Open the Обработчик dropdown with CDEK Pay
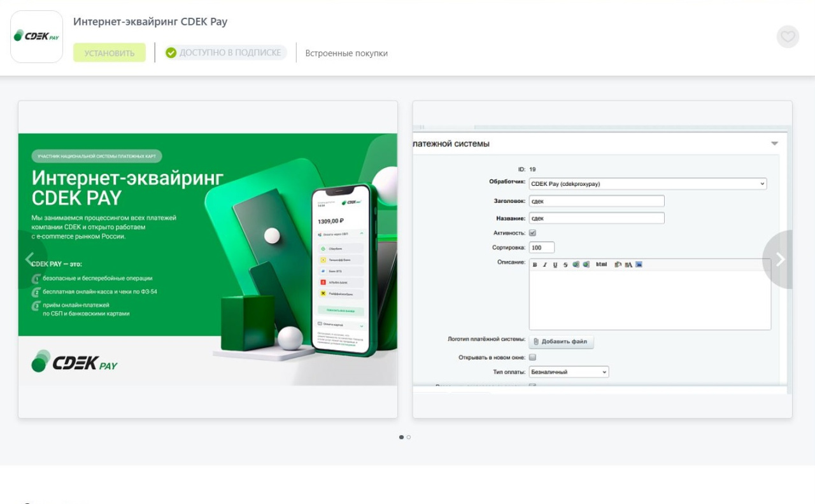The width and height of the screenshot is (815, 504). point(648,184)
